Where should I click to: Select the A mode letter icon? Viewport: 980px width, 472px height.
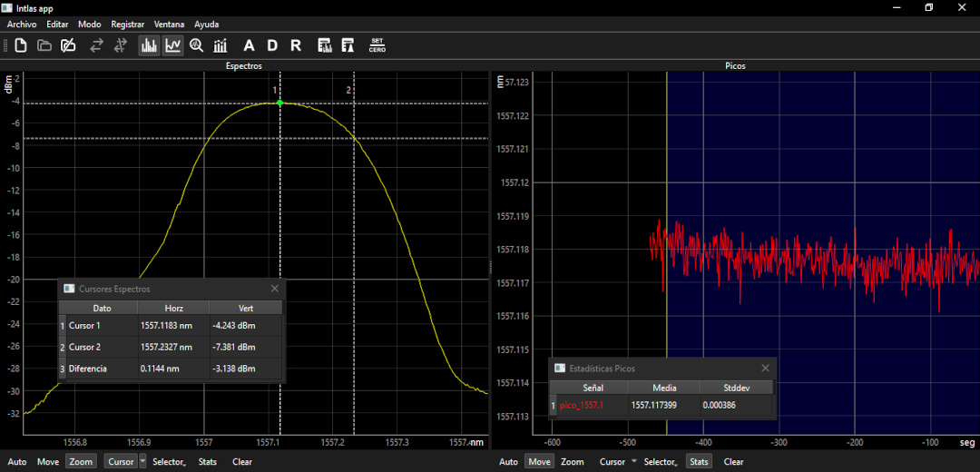click(x=249, y=45)
